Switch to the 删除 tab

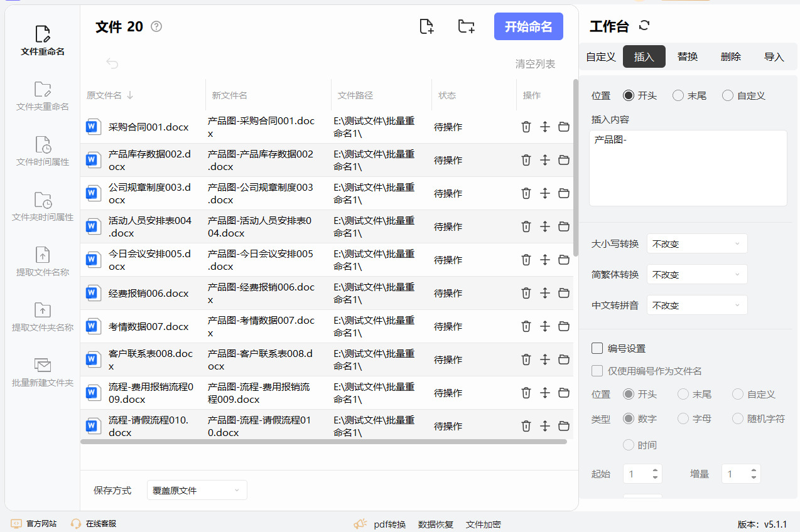(731, 56)
